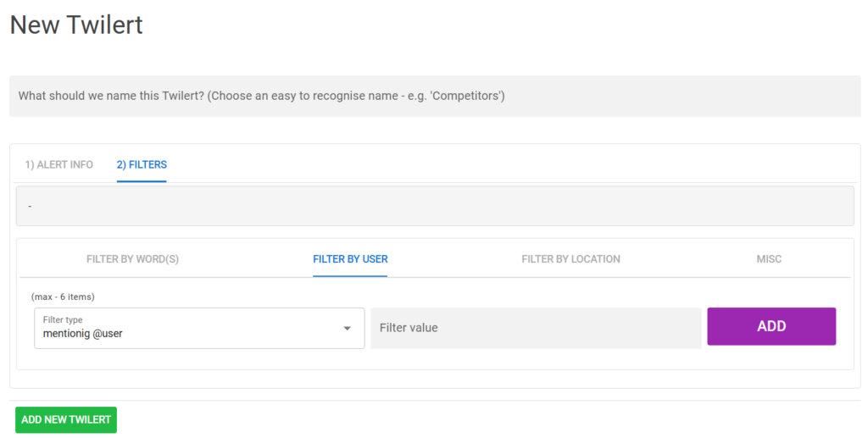The width and height of the screenshot is (868, 438).
Task: Click the green Add New Twilert button
Action: (x=66, y=419)
